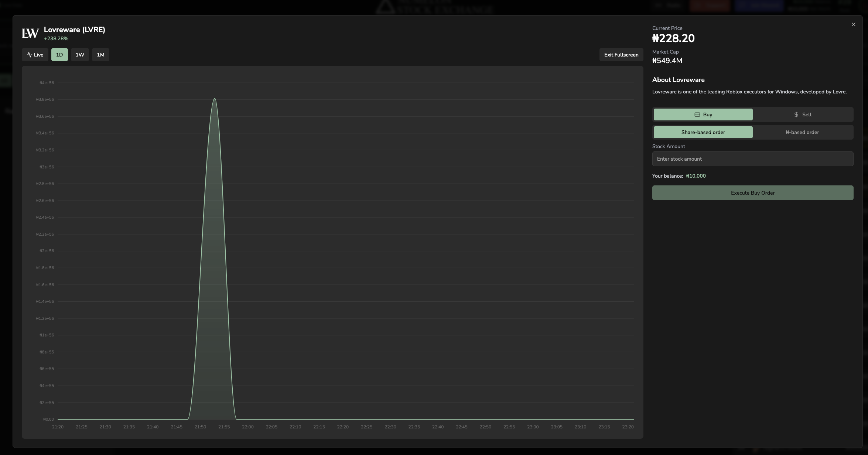Click the Lovreware LW logo icon
The height and width of the screenshot is (455, 868).
coord(30,34)
